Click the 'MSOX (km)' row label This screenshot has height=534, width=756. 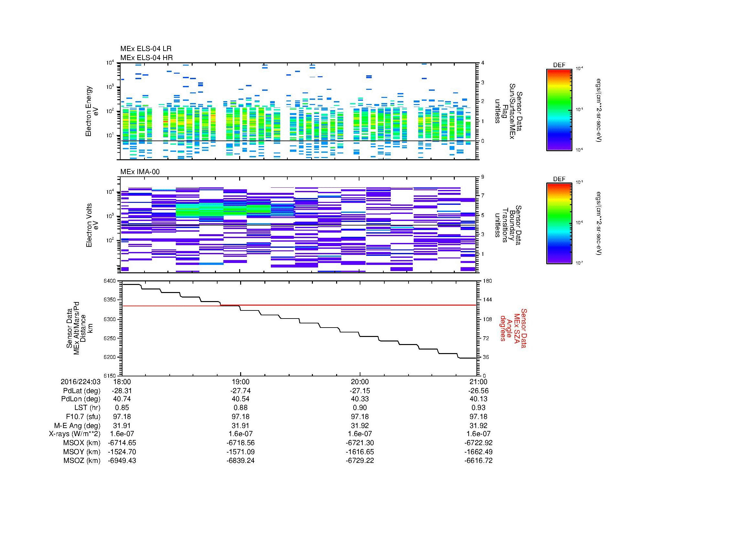82,443
